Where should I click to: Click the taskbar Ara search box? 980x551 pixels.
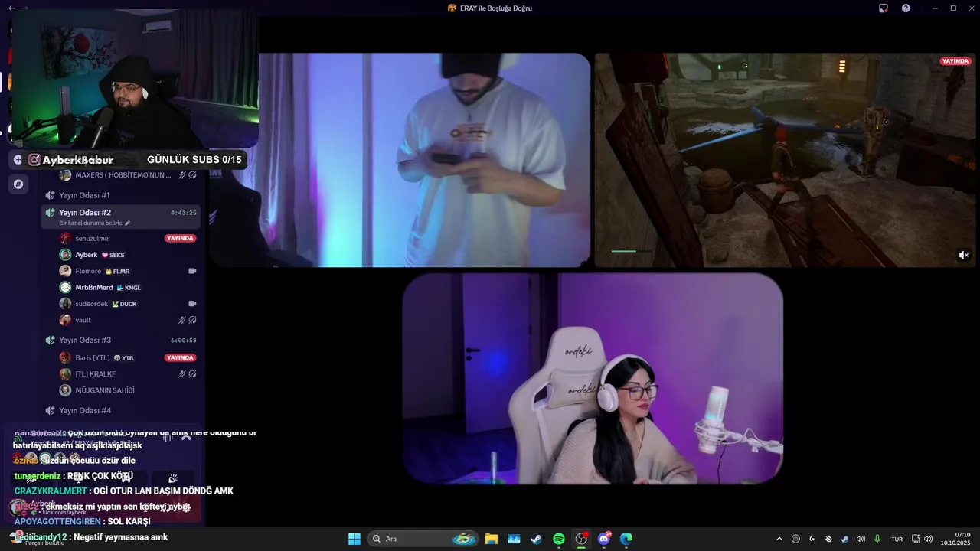click(423, 539)
